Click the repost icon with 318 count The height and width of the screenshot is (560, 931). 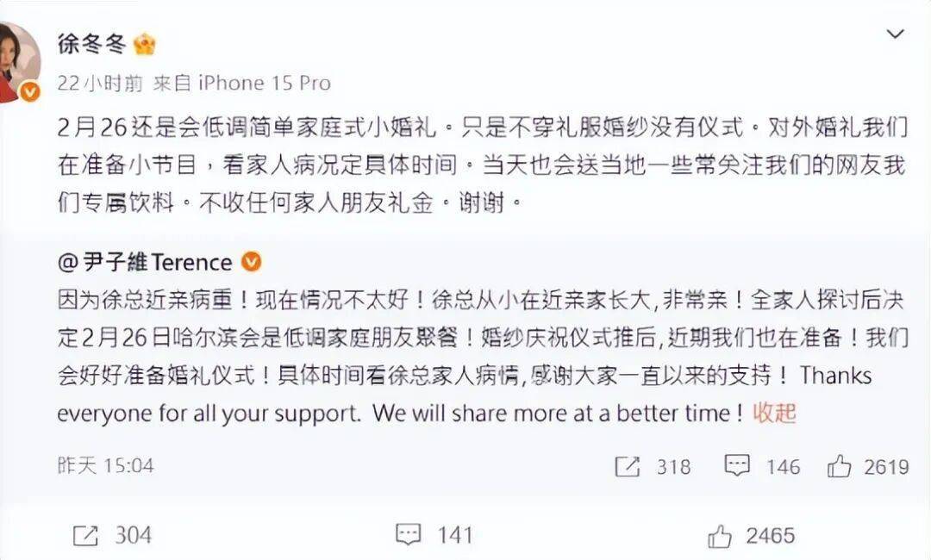coord(627,466)
